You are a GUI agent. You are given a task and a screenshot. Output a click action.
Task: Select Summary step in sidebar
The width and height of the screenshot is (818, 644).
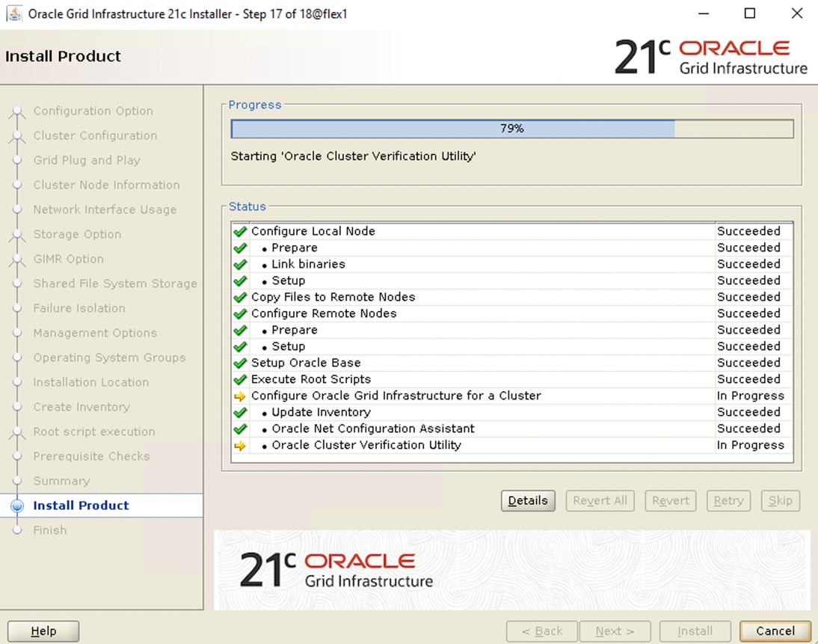pyautogui.click(x=61, y=481)
